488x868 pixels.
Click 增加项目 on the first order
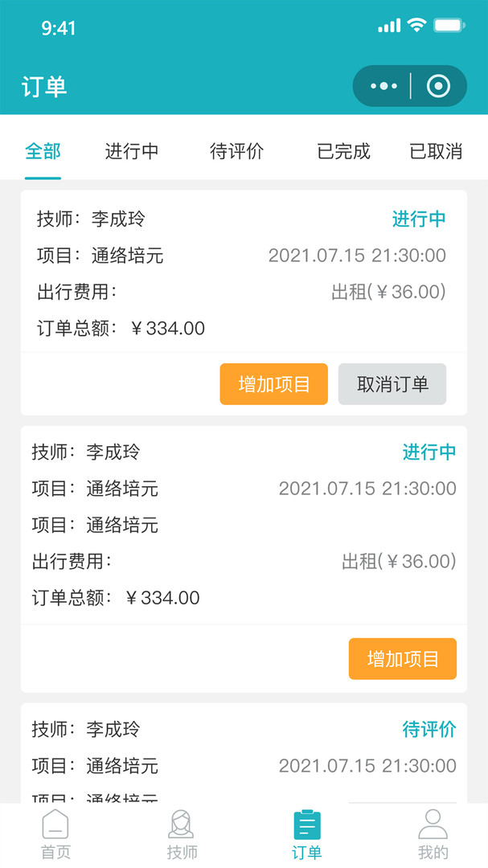pos(273,384)
